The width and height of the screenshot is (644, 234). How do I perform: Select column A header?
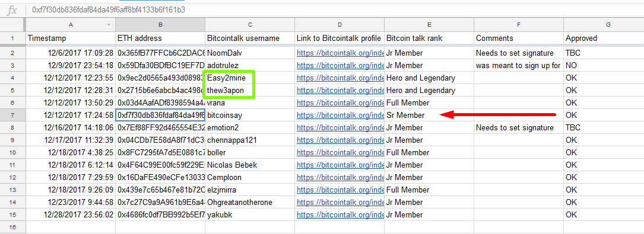point(71,25)
